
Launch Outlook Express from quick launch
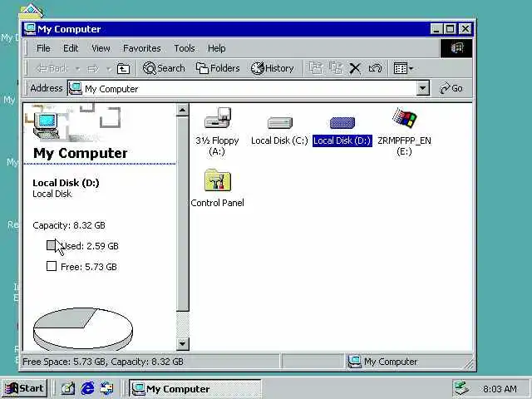click(x=107, y=388)
